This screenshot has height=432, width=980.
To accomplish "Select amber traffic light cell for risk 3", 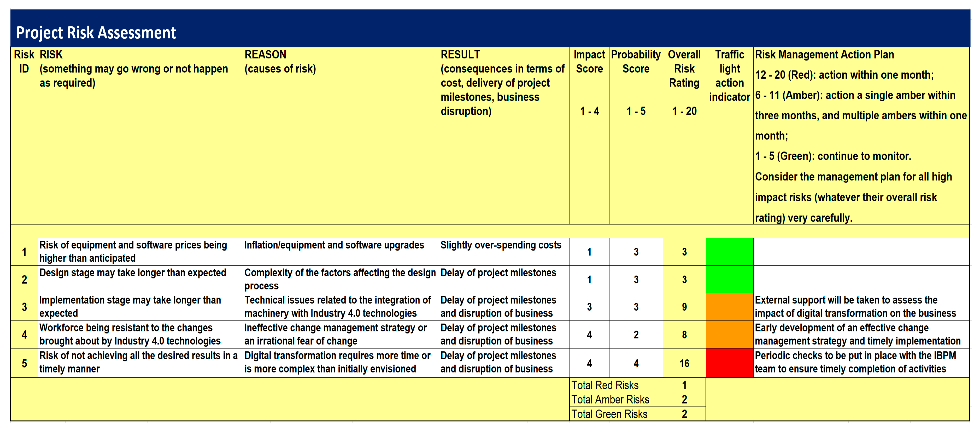I will pyautogui.click(x=729, y=307).
